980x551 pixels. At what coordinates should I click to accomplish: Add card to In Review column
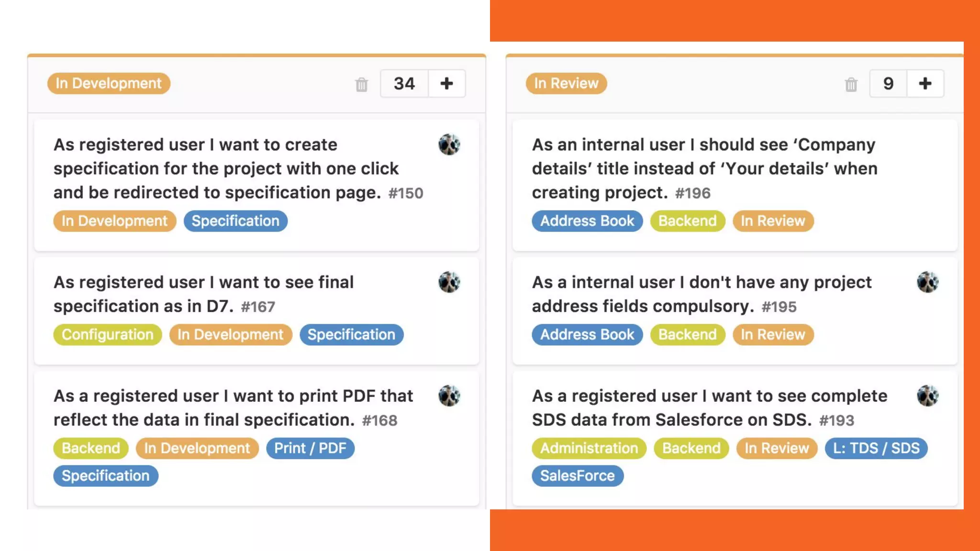tap(925, 84)
